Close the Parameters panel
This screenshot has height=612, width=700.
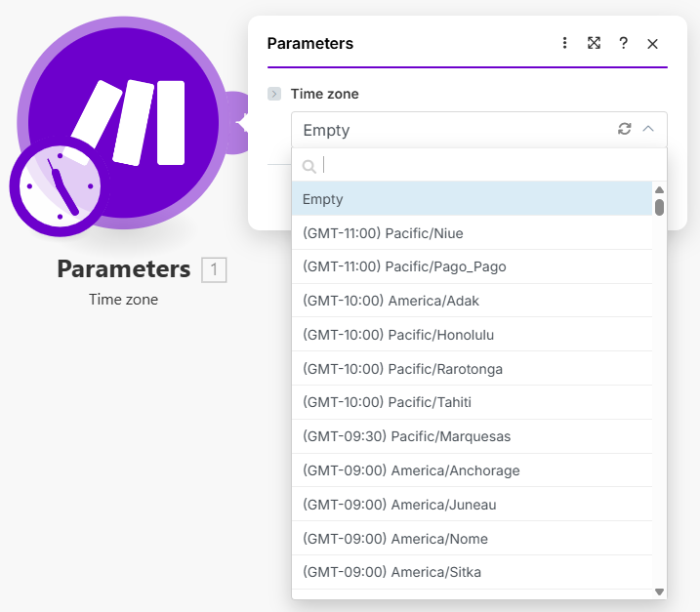[x=653, y=43]
